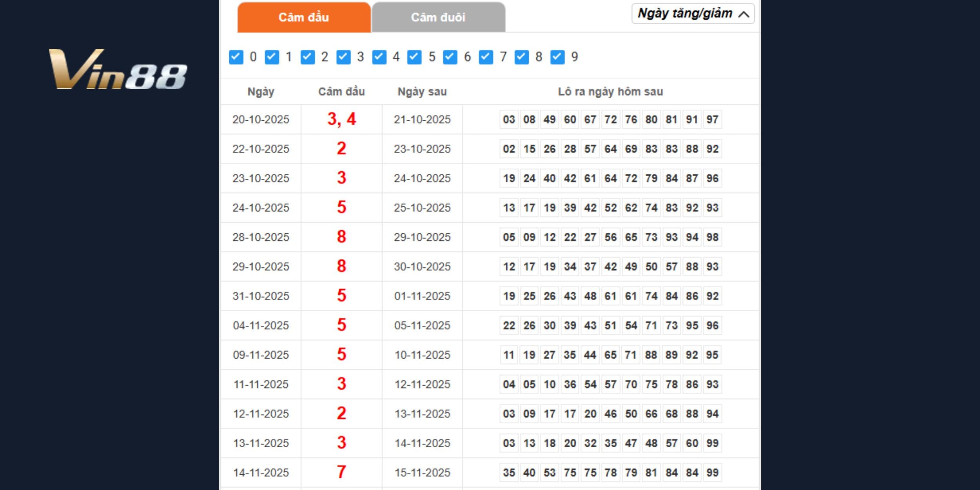
Task: Toggle the digit 6 checkbox
Action: [450, 57]
